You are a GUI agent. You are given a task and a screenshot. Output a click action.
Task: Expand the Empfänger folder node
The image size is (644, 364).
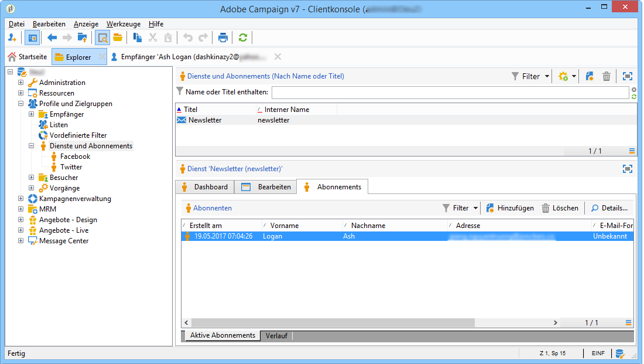tap(31, 114)
